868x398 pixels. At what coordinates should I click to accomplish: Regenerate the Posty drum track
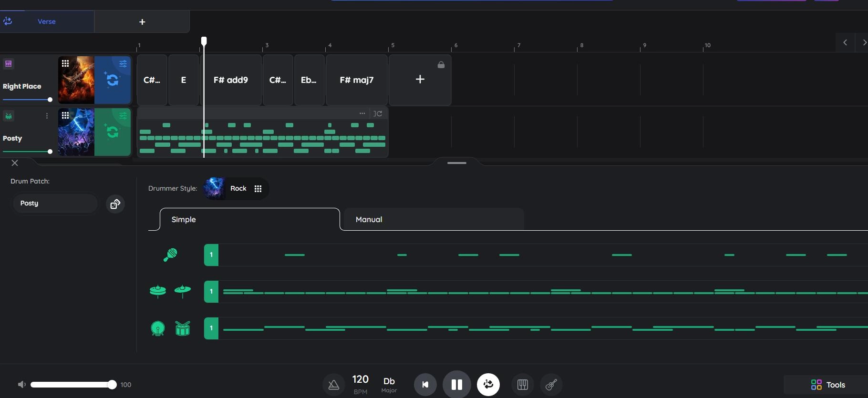[112, 132]
